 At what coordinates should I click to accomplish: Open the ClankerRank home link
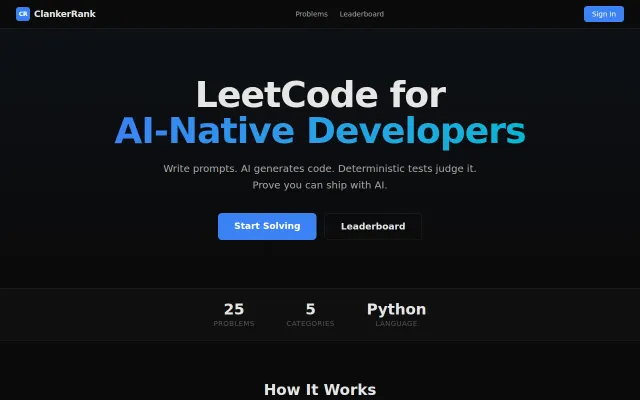56,14
